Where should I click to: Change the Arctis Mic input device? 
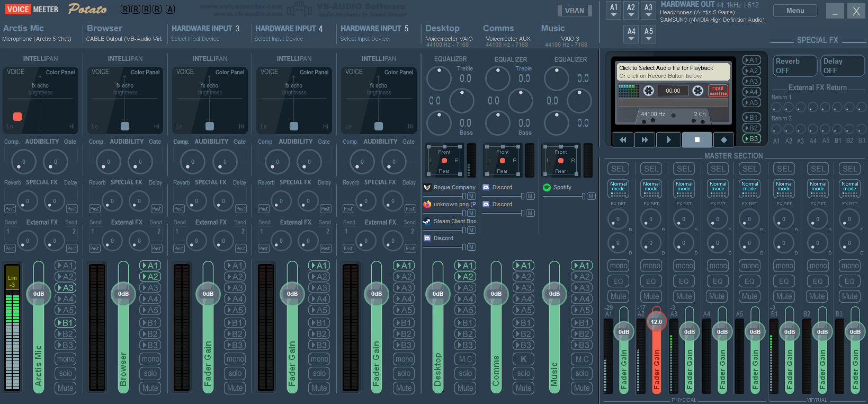click(37, 39)
